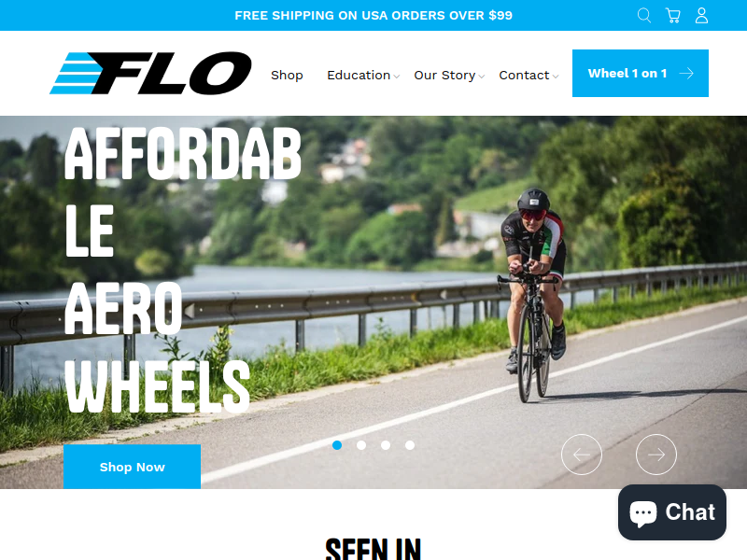Open the user account icon
Image resolution: width=747 pixels, height=560 pixels.
[701, 15]
